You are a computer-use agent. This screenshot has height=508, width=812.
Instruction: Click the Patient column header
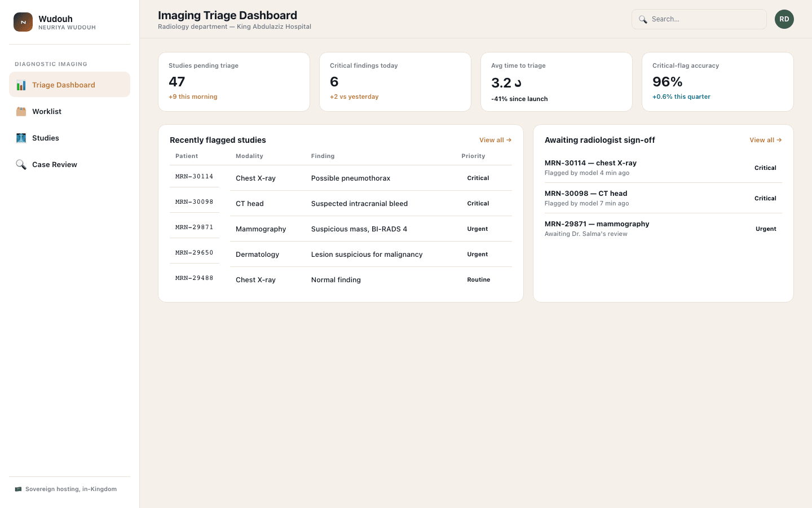[x=187, y=156]
